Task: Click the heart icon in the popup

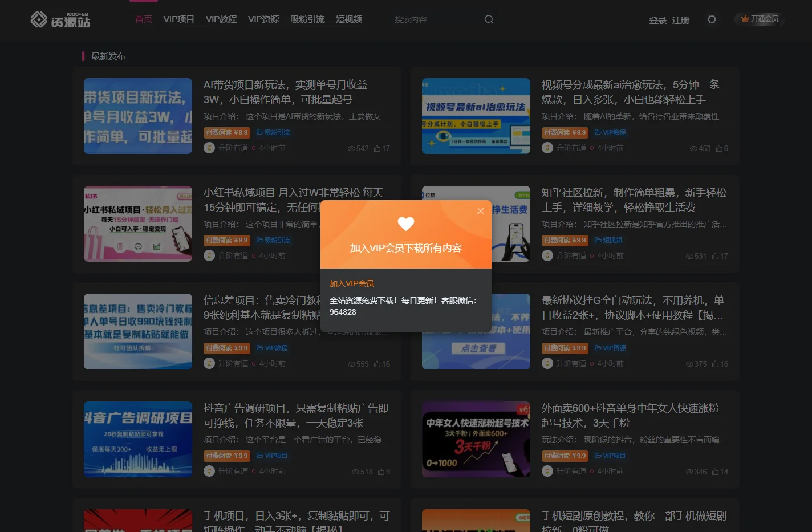Action: [x=406, y=224]
